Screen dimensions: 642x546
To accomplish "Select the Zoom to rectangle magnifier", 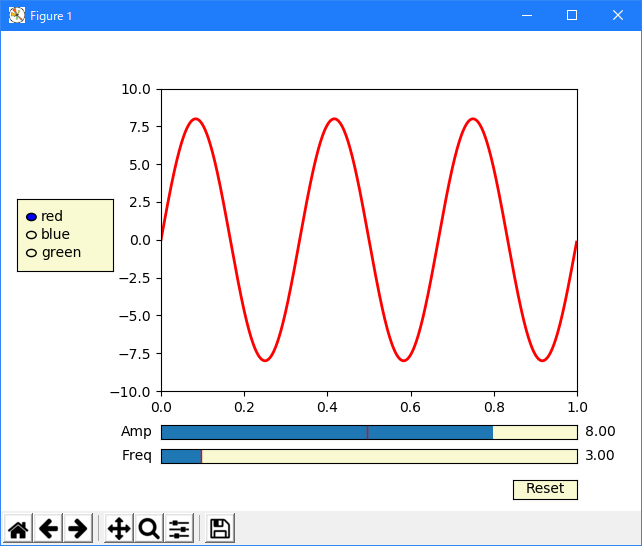I will point(149,529).
